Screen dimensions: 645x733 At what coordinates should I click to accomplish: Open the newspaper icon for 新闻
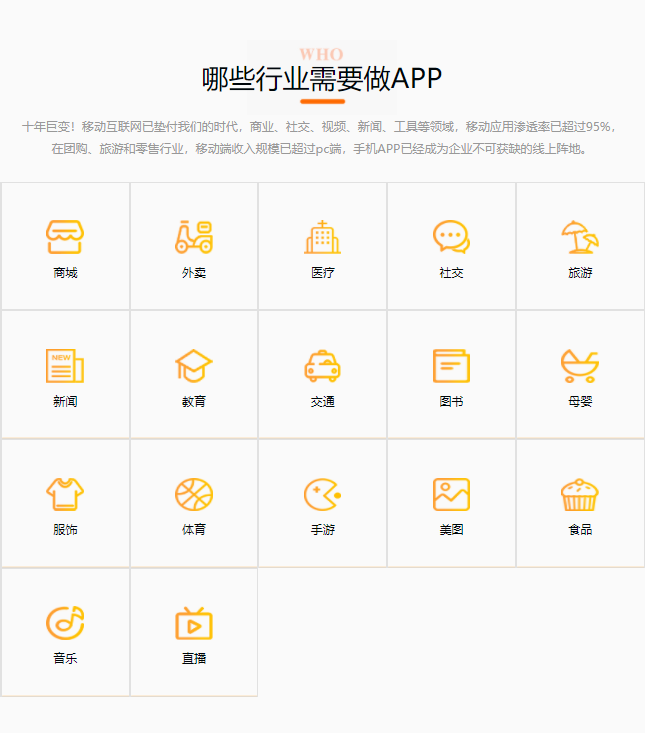[x=65, y=366]
